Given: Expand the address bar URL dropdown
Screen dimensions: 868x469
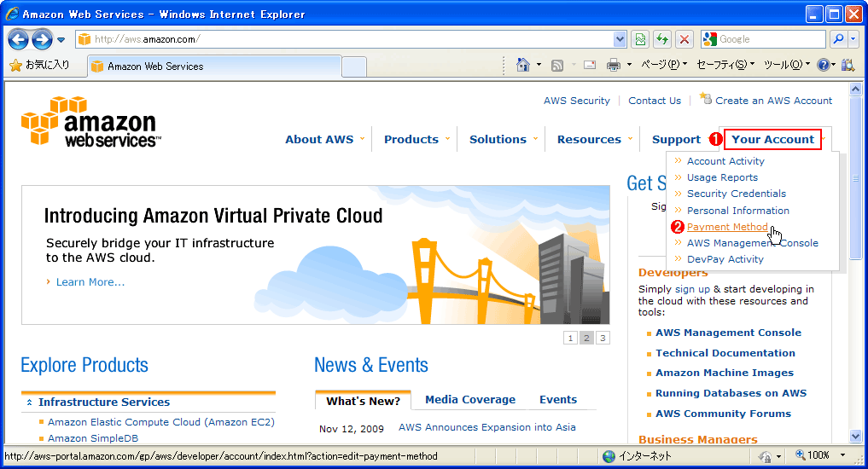Looking at the screenshot, I should coord(620,39).
